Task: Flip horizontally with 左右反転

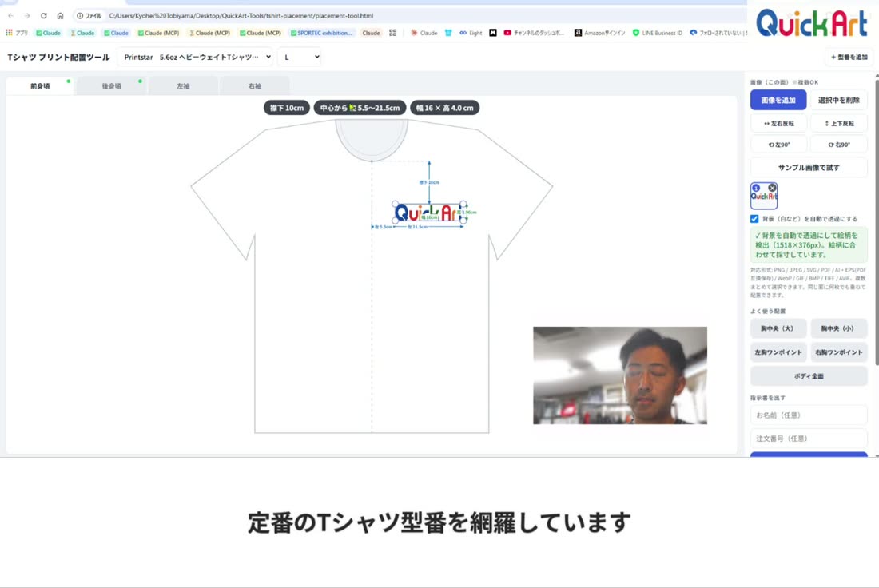Action: click(x=778, y=123)
